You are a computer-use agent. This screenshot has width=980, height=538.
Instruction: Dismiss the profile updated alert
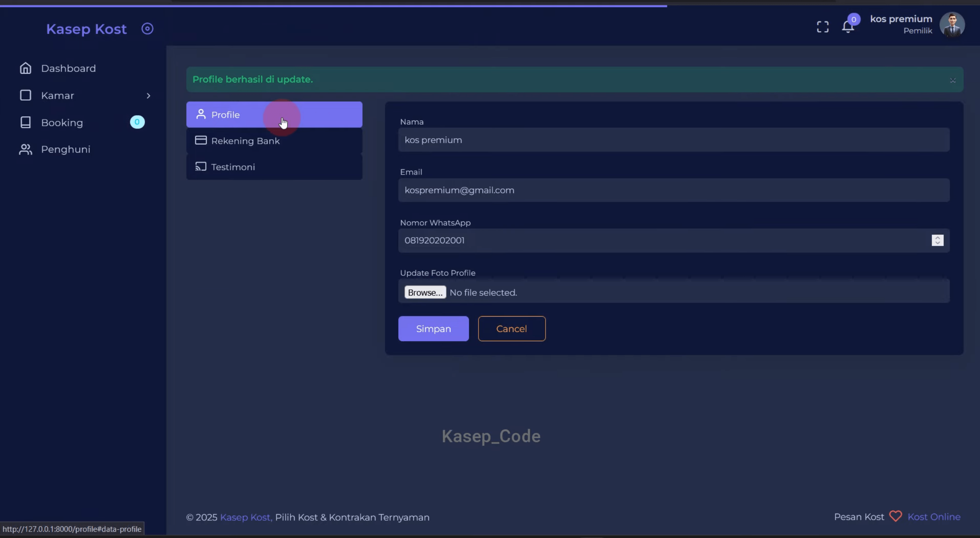(953, 80)
